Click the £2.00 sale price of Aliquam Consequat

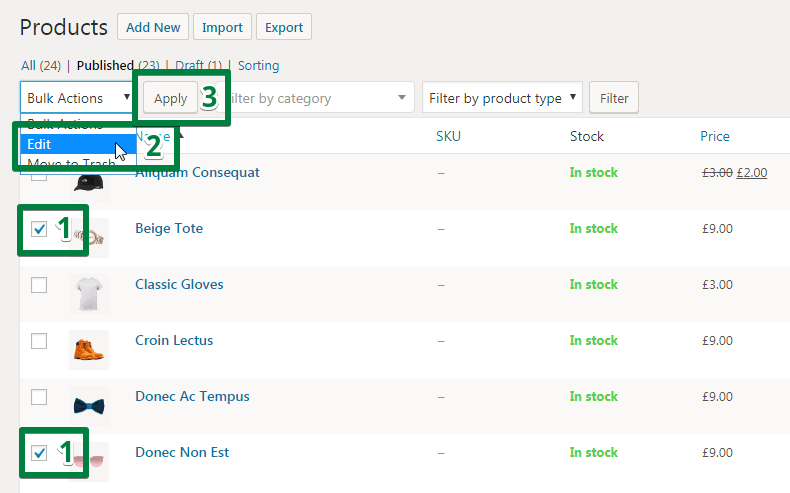tap(752, 173)
